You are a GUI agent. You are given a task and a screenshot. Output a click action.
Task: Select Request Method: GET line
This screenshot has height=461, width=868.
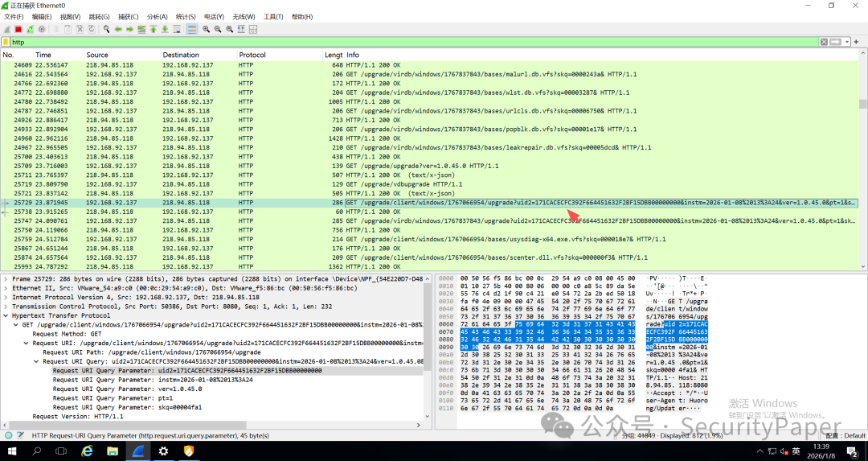(x=67, y=334)
